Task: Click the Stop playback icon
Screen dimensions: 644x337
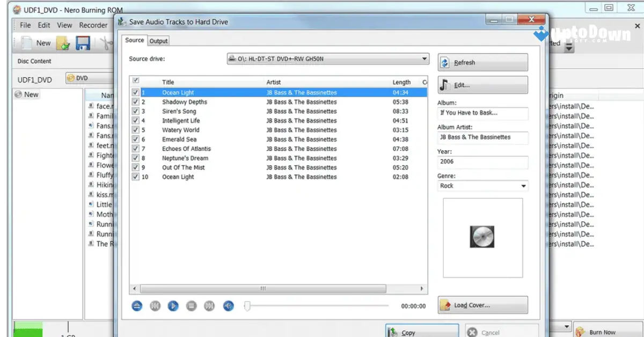Action: coord(191,306)
